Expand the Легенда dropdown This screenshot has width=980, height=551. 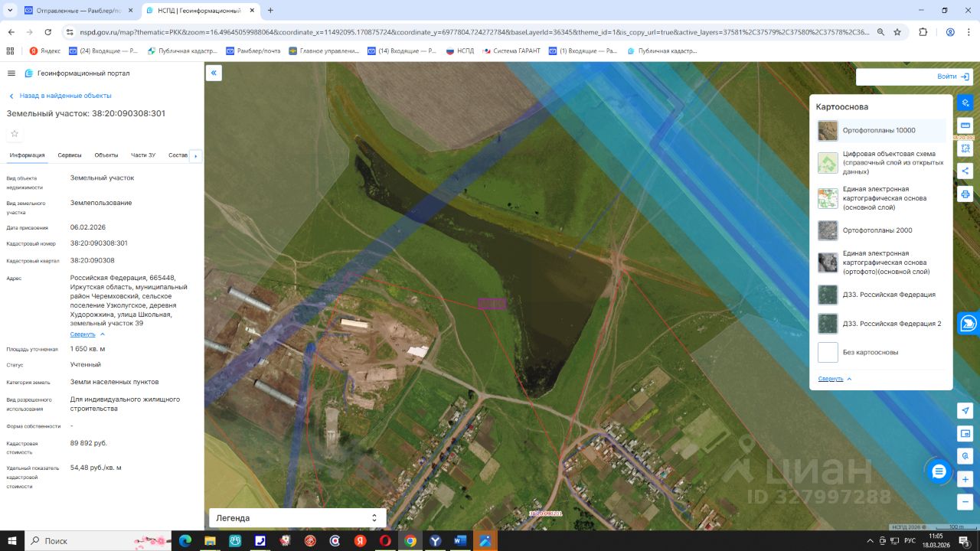pos(297,518)
